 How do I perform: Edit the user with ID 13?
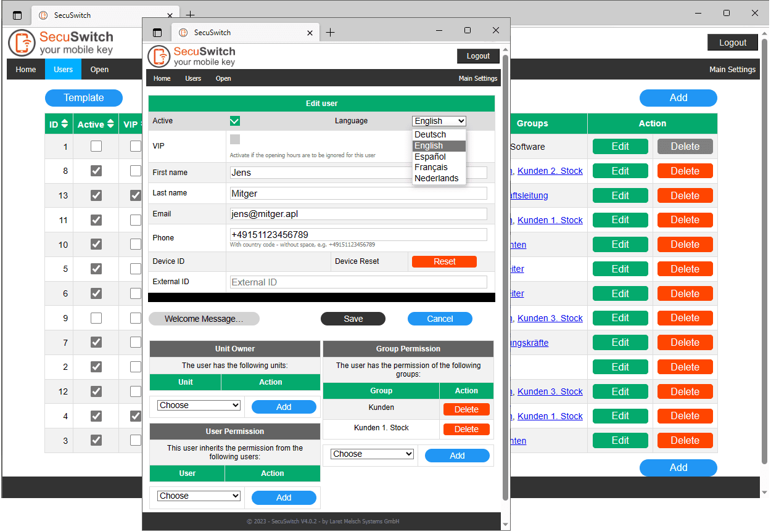click(x=621, y=195)
